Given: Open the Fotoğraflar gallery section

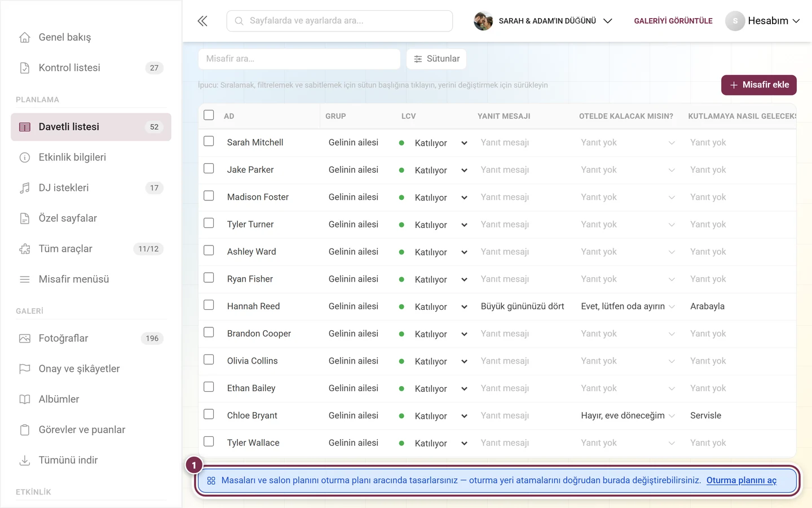Looking at the screenshot, I should click(91, 339).
